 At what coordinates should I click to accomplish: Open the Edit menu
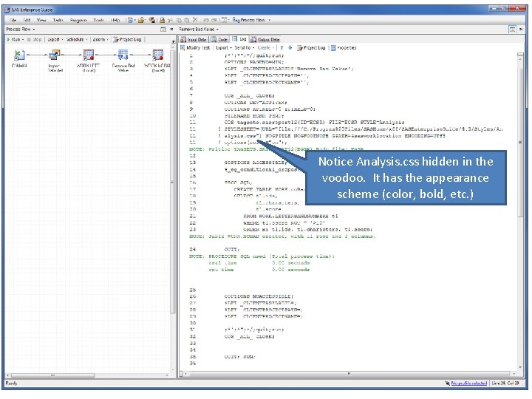(27, 20)
